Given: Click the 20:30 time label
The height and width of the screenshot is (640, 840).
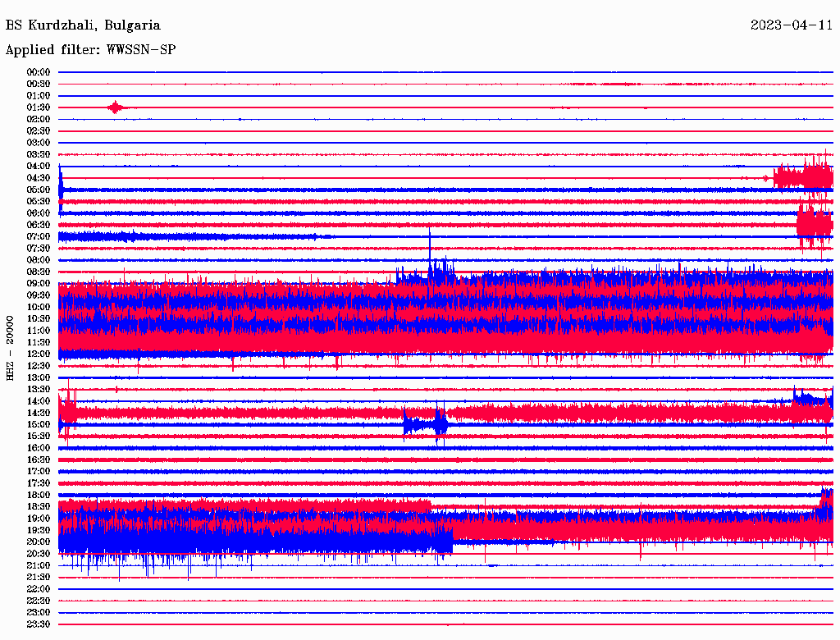Looking at the screenshot, I should pyautogui.click(x=39, y=553).
